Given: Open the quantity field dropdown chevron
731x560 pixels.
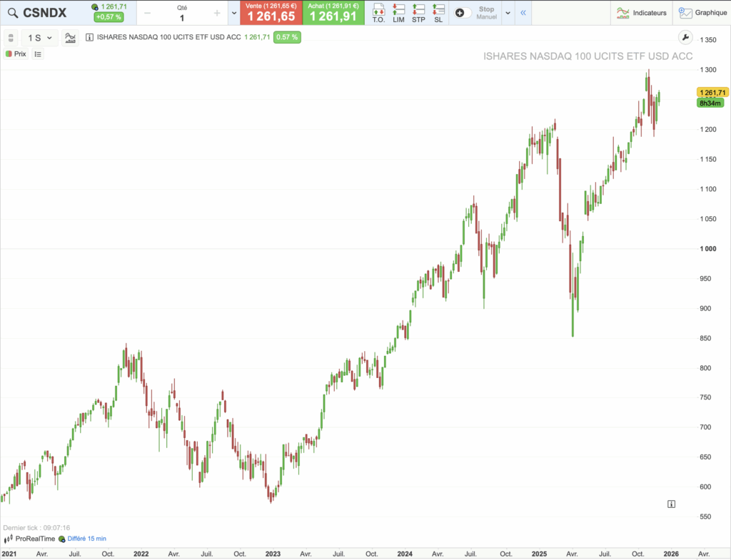Looking at the screenshot, I should click(233, 12).
